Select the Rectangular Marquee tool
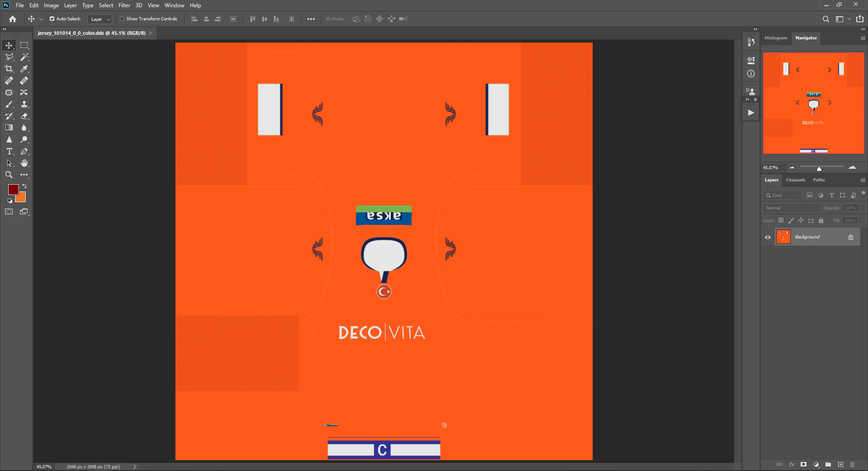The image size is (868, 471). (x=24, y=45)
